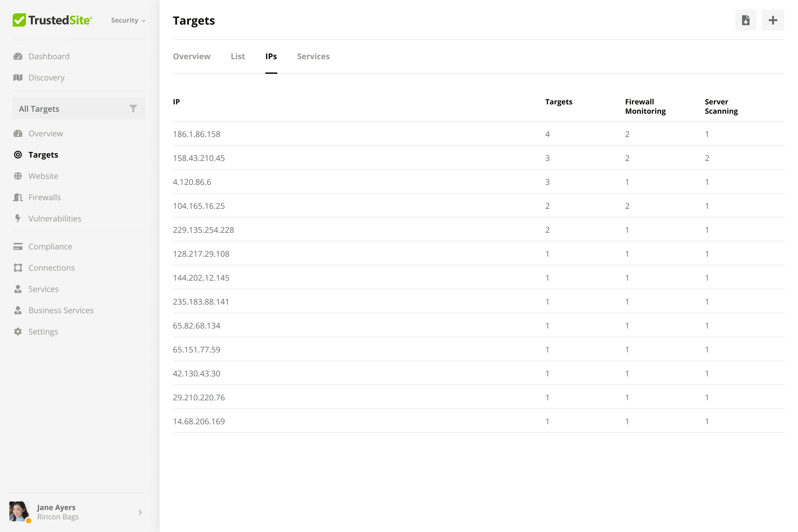The image size is (798, 532).
Task: Open Discovery map icon in sidebar
Action: point(18,78)
